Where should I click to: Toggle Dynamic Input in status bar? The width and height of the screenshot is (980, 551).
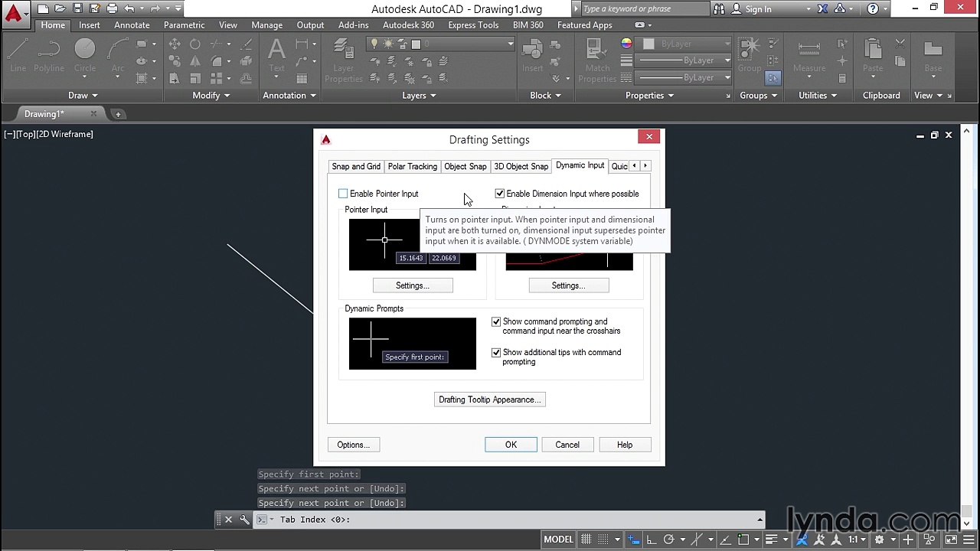click(634, 540)
